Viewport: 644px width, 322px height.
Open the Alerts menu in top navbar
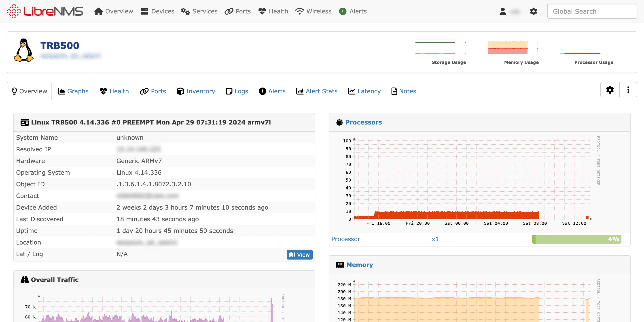[353, 11]
